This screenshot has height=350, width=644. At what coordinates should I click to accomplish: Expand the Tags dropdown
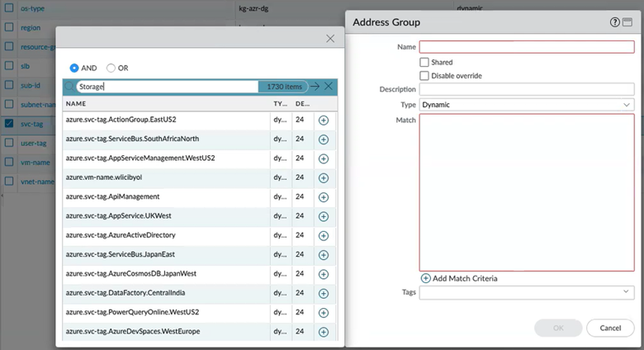point(526,292)
